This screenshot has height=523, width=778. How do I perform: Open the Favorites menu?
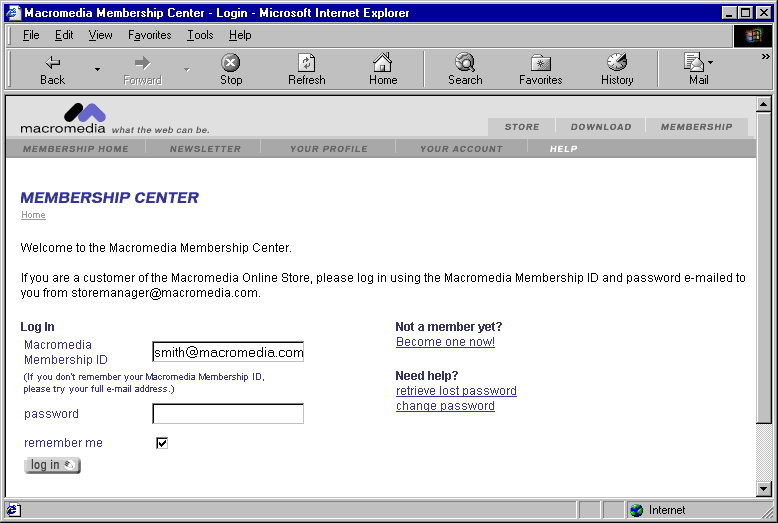tap(149, 35)
